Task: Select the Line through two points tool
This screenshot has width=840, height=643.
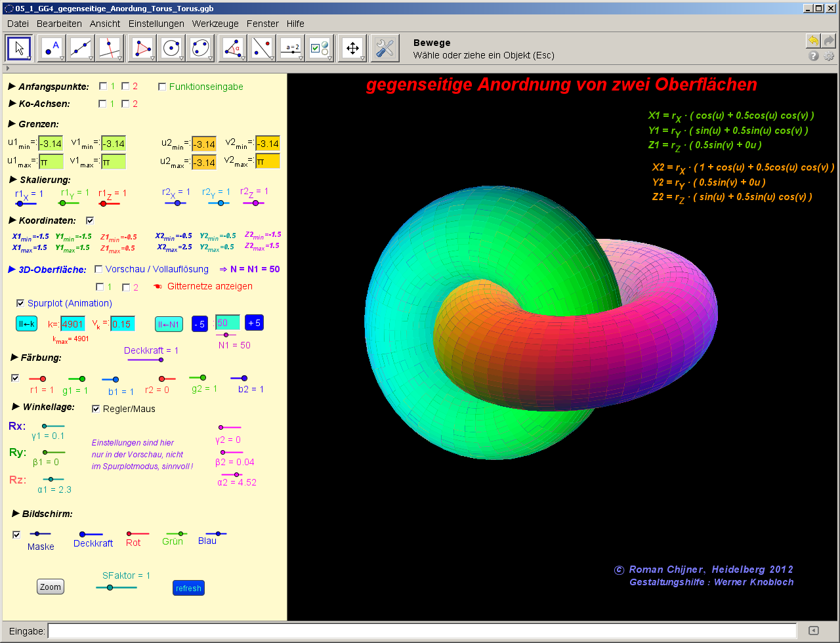Action: (81, 48)
